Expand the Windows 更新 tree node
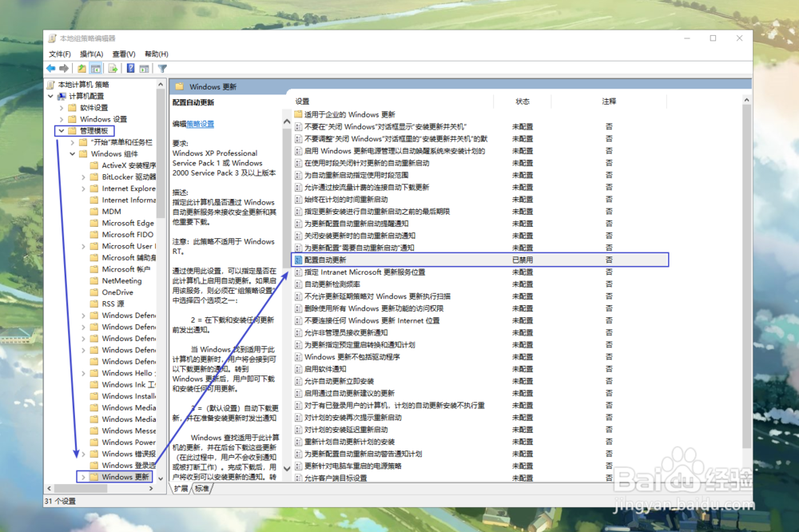Viewport: 799px width, 532px height. (x=84, y=477)
